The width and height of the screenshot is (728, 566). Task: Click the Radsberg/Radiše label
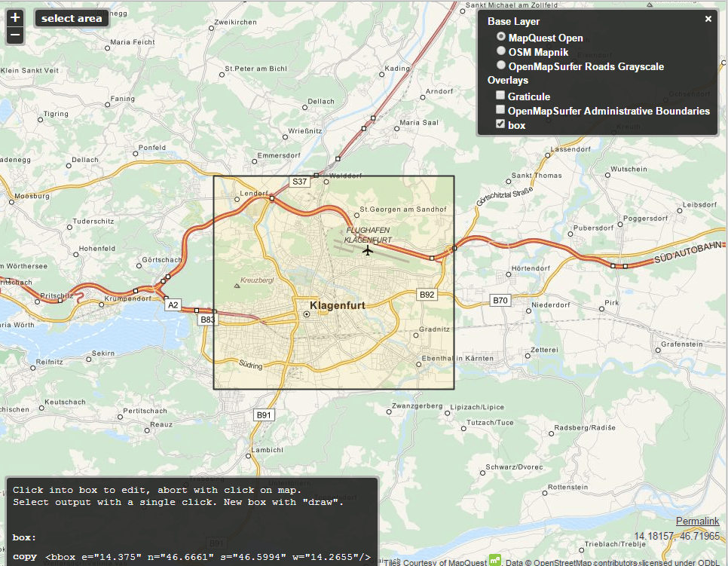(x=585, y=427)
